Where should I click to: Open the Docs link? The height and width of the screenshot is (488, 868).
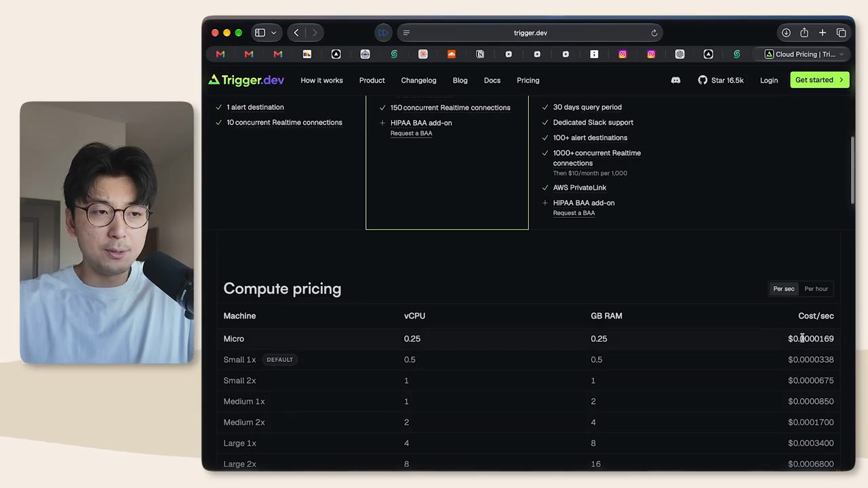pyautogui.click(x=492, y=80)
